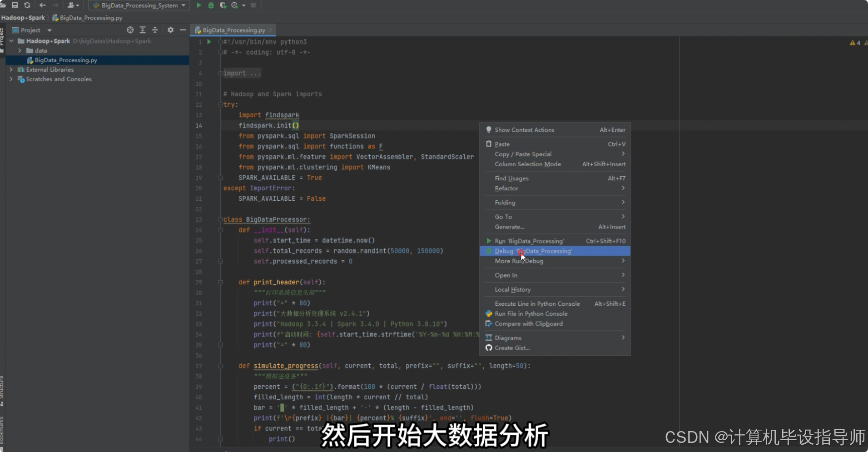Start debugging with the green bug icon
Screen dimensions: 868x452
tap(211, 5)
